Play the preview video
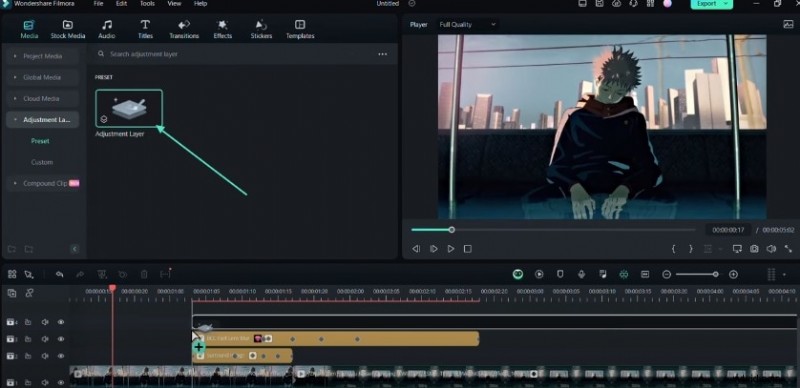 (x=451, y=249)
